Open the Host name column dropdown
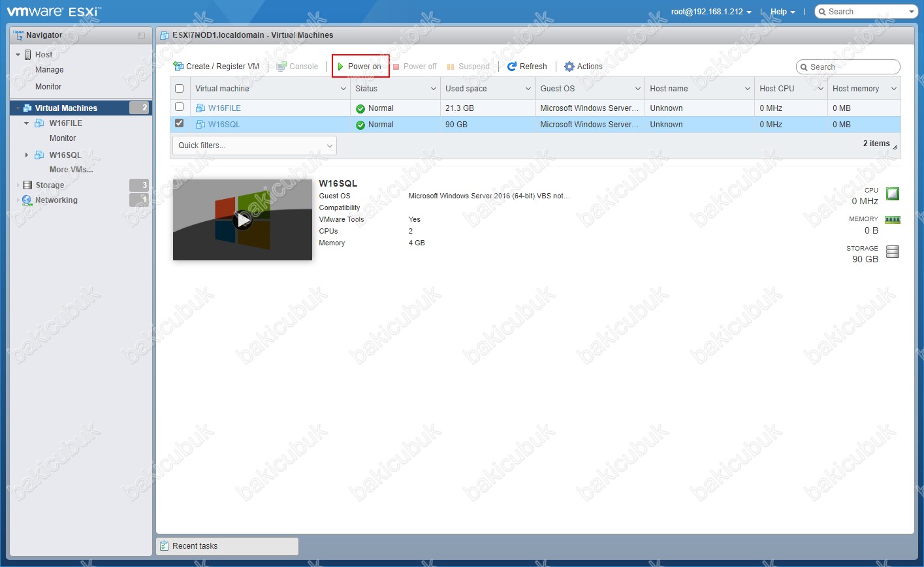Screen dimensions: 924x567 [x=748, y=89]
